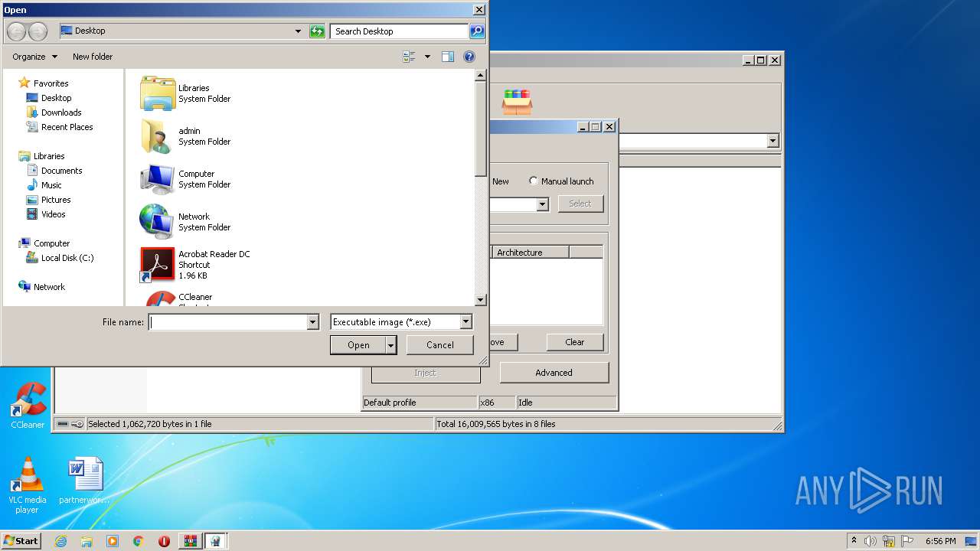The height and width of the screenshot is (551, 980).
Task: Expand the Desktop address bar dropdown
Action: [298, 31]
